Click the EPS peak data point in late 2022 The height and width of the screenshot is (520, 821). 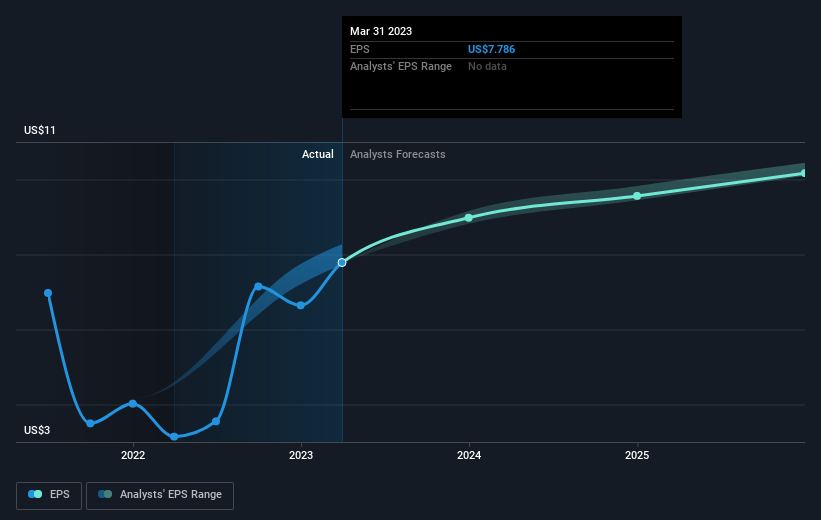click(258, 286)
